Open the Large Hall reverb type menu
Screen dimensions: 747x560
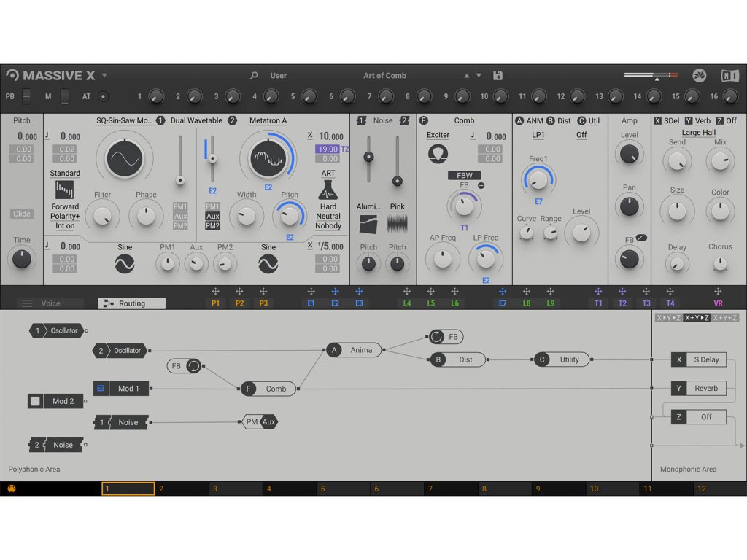698,133
